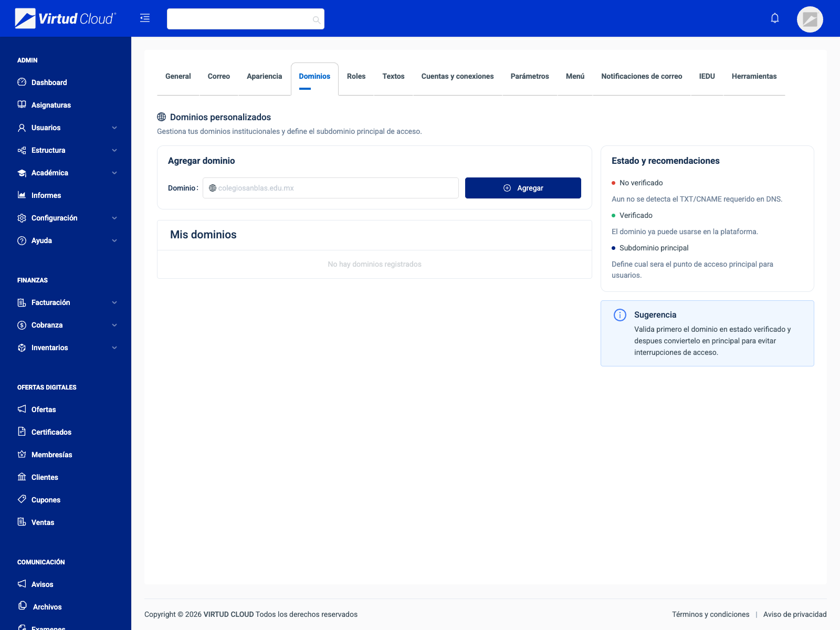Go to the Textos tab

(x=394, y=77)
